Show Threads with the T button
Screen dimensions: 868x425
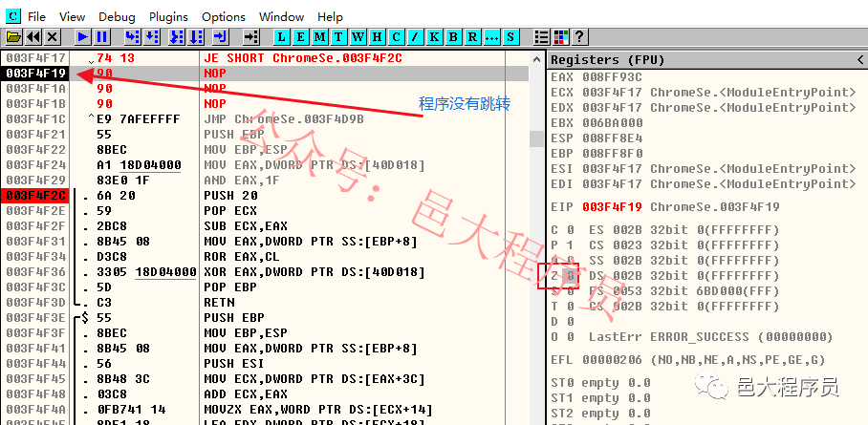[x=338, y=37]
